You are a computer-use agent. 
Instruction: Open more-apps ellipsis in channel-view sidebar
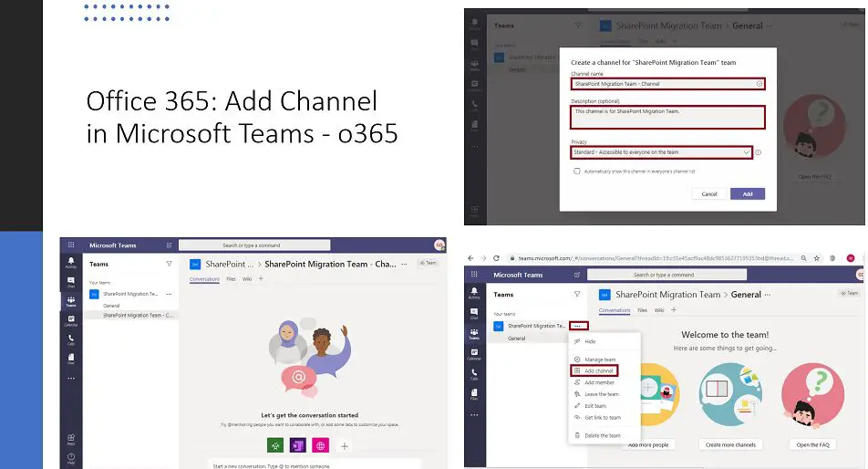71,379
